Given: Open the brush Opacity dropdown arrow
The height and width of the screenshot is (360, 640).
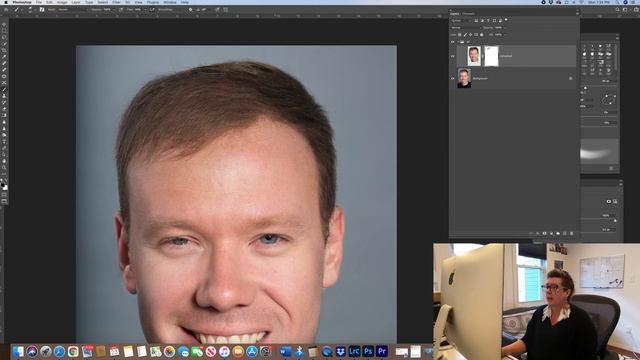Looking at the screenshot, I should 114,10.
